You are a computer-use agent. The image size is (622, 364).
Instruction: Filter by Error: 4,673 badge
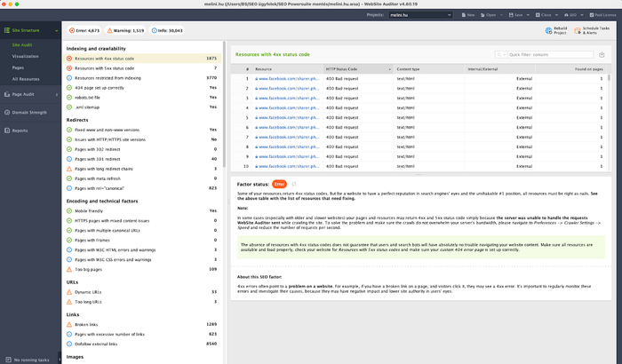pos(84,30)
